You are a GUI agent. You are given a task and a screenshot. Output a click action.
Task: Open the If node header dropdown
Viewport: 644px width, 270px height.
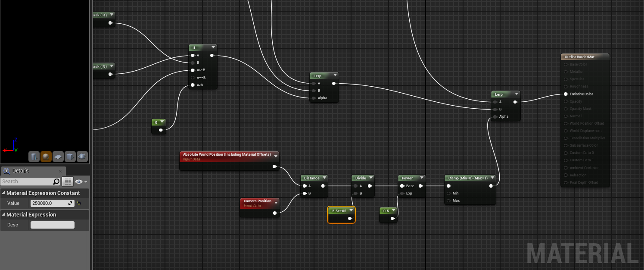pos(213,47)
